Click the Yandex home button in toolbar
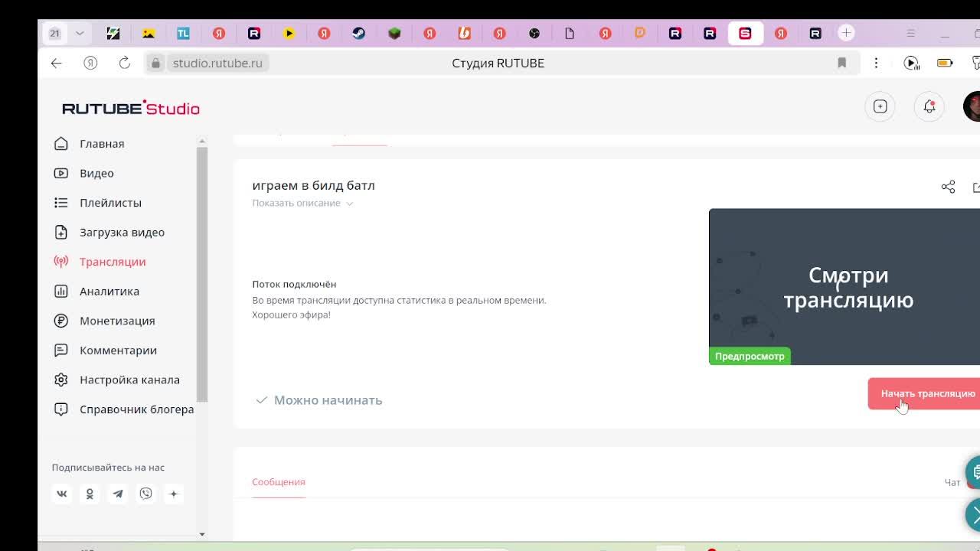 (x=90, y=63)
